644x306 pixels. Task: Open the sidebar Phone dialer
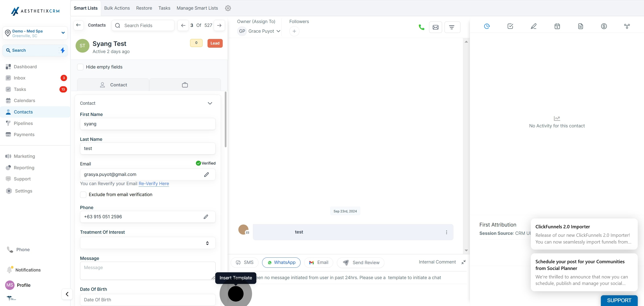[x=19, y=250]
